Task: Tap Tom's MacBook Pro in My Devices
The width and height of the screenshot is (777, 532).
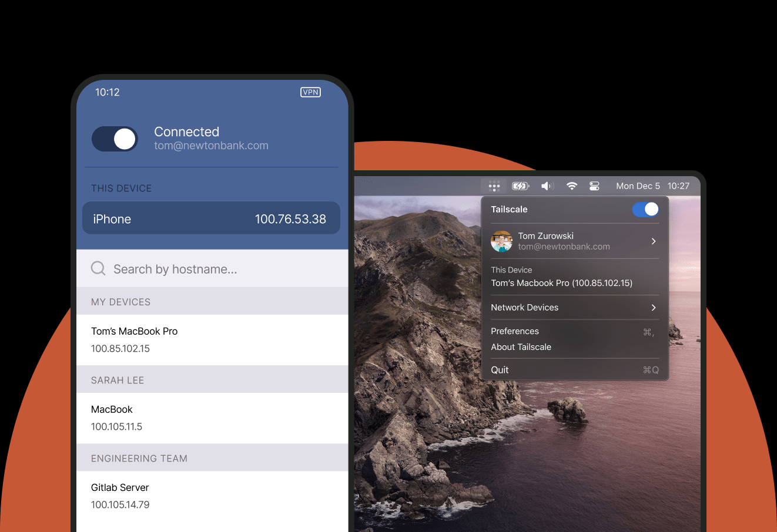Action: pyautogui.click(x=212, y=340)
